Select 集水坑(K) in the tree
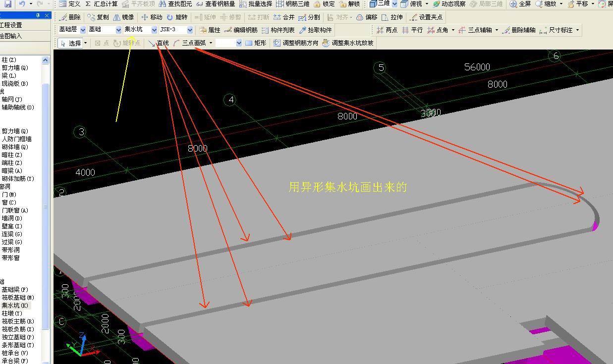613x364 pixels. 15,306
